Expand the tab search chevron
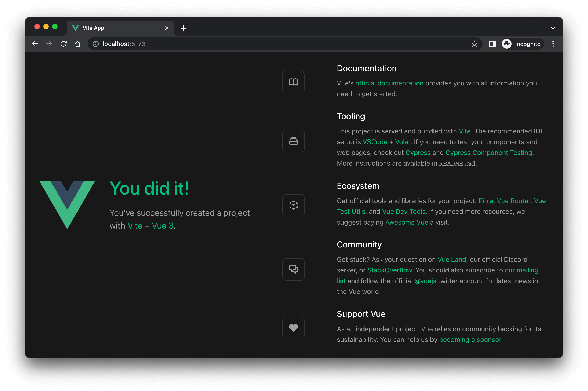 pos(553,28)
